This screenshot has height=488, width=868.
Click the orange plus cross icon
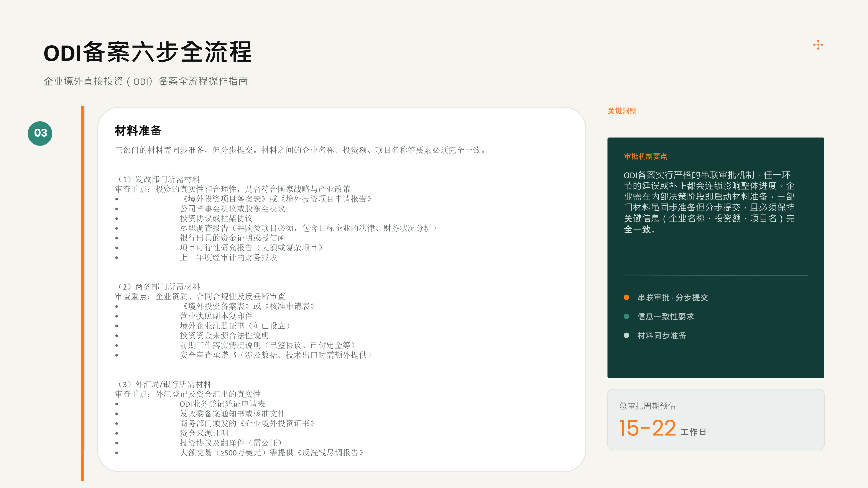818,45
